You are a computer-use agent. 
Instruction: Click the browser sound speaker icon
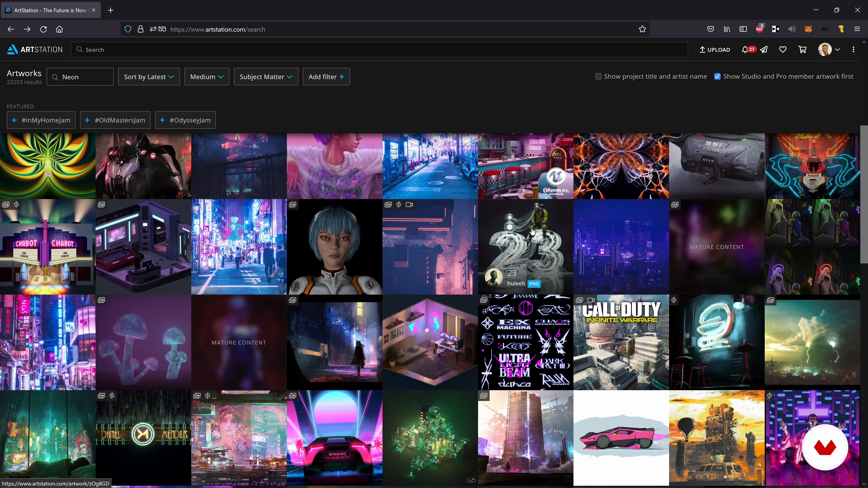pos(792,29)
